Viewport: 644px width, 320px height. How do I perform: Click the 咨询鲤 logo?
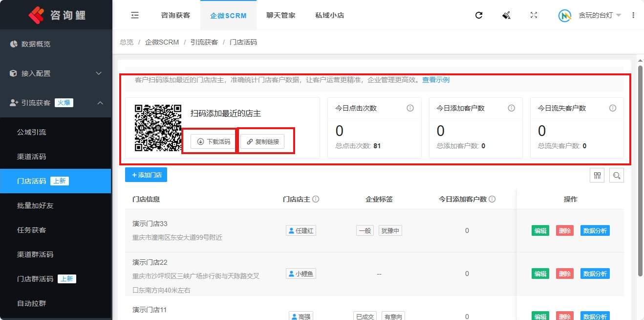(57, 15)
